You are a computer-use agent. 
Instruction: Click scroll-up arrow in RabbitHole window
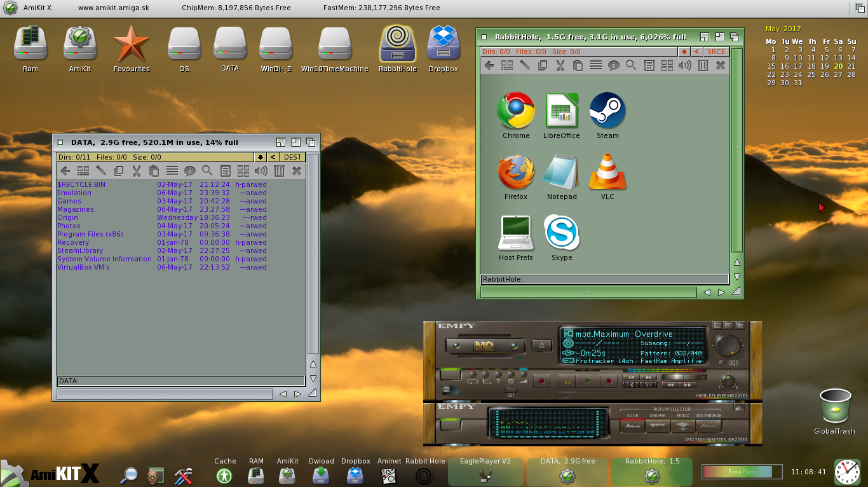(x=737, y=263)
